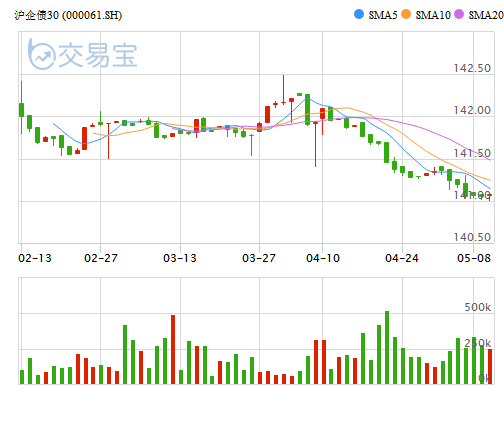Click the 142.50 price axis label
The height and width of the screenshot is (422, 504).
[x=472, y=68]
